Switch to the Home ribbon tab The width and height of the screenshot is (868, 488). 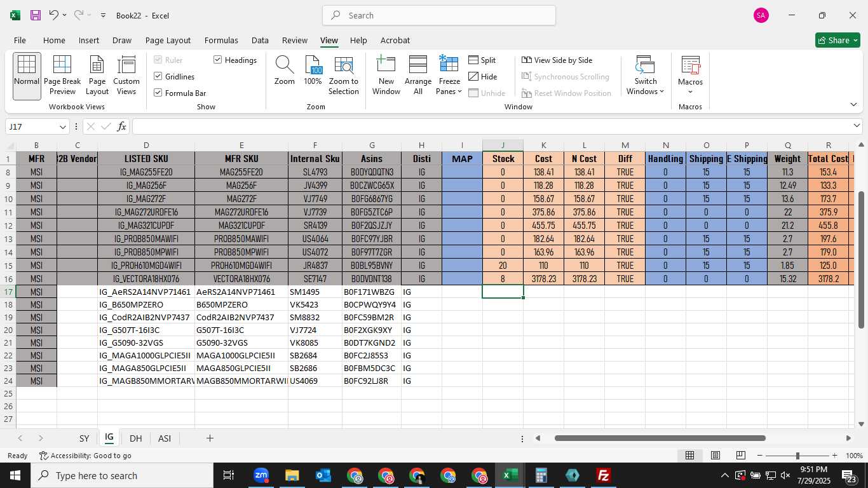pyautogui.click(x=54, y=40)
